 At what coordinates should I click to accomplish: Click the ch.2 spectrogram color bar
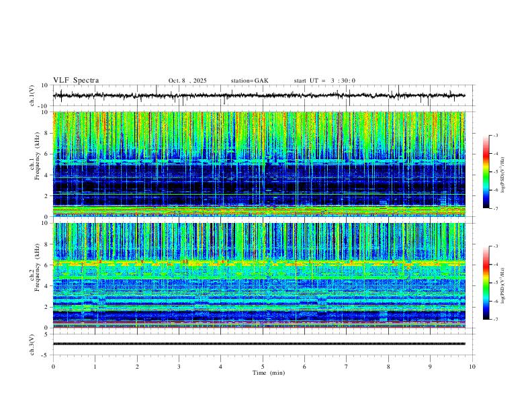(x=486, y=283)
